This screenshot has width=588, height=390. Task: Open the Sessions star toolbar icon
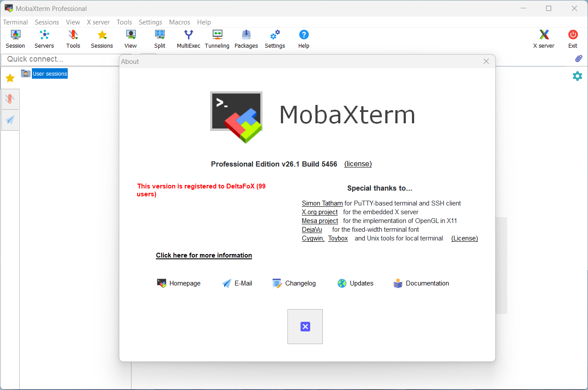point(102,39)
